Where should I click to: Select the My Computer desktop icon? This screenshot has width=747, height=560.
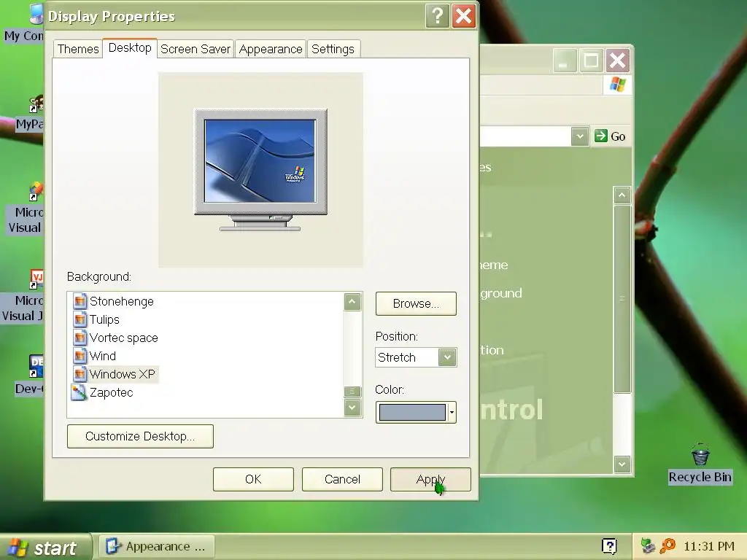pyautogui.click(x=24, y=23)
